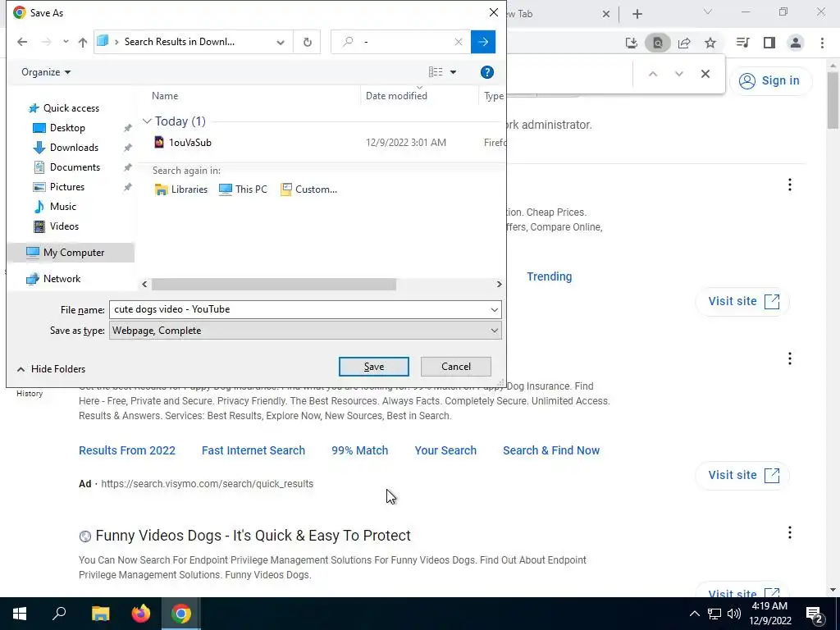This screenshot has width=840, height=630.
Task: Open 99% Match link
Action: 359,450
